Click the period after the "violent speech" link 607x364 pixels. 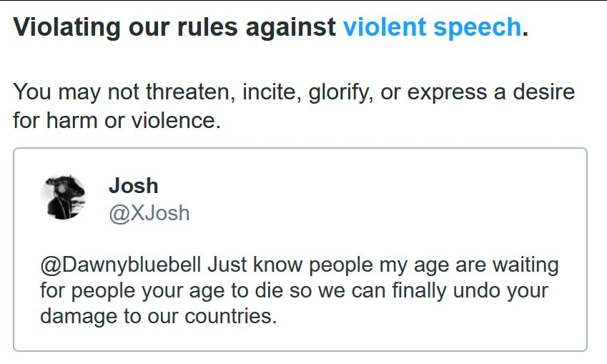point(525,29)
